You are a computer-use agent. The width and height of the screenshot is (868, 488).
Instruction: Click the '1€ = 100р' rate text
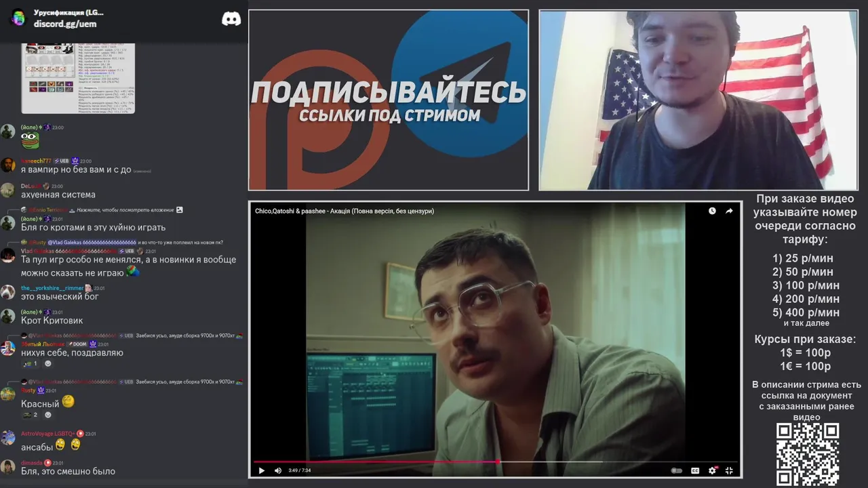(x=805, y=366)
